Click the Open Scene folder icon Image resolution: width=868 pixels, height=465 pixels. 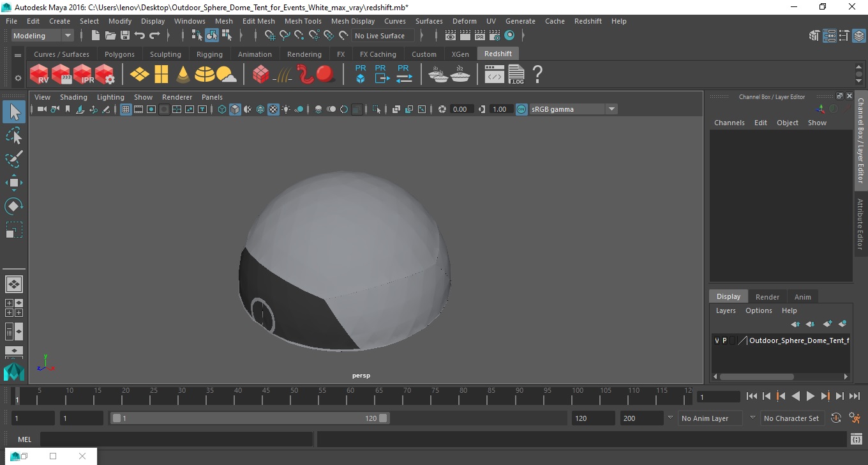110,36
